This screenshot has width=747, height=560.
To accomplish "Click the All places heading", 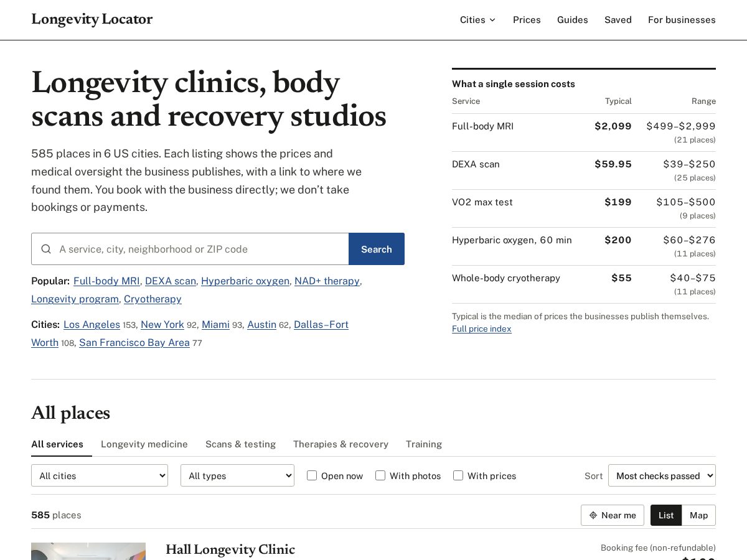I will (70, 413).
